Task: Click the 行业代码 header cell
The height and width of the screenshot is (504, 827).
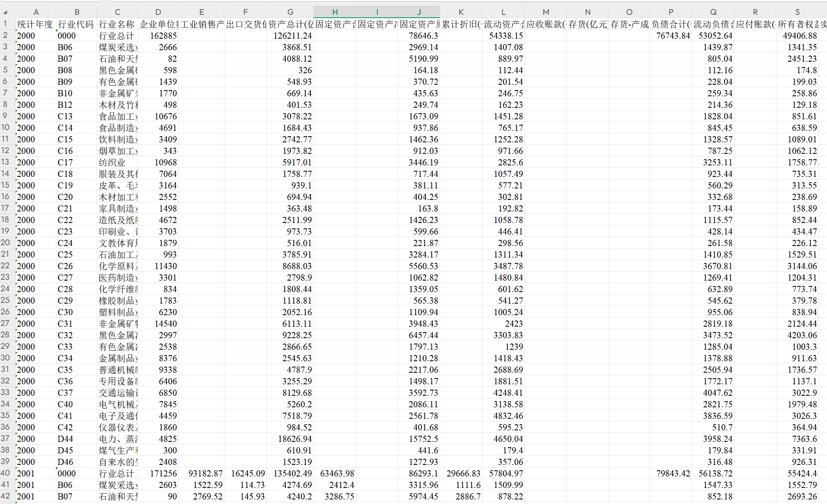Action: [x=76, y=24]
